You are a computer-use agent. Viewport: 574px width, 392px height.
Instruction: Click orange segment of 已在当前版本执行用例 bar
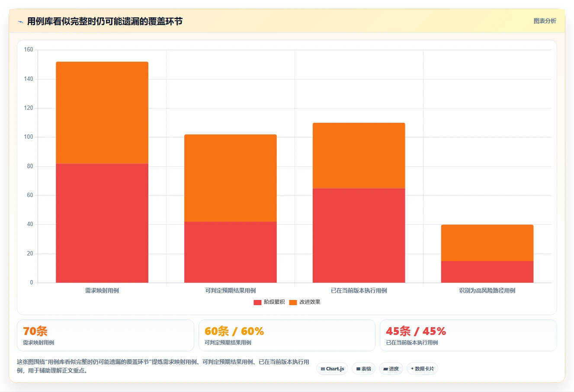coord(359,156)
